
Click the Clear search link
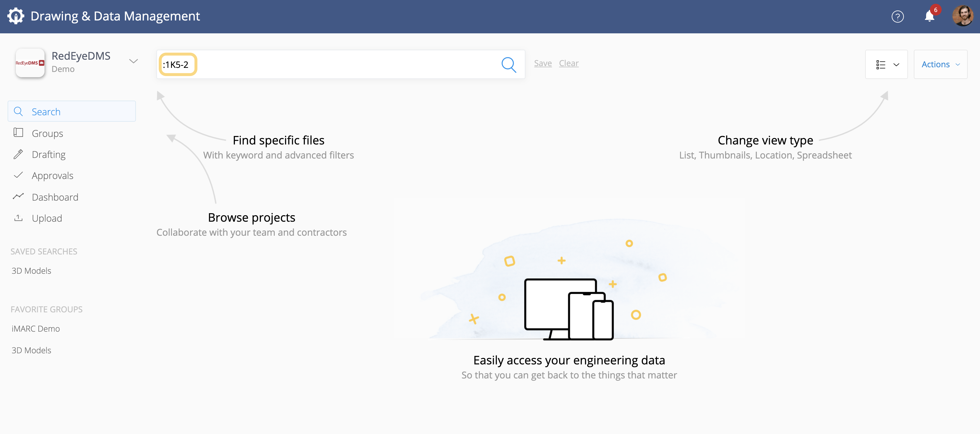click(x=568, y=63)
